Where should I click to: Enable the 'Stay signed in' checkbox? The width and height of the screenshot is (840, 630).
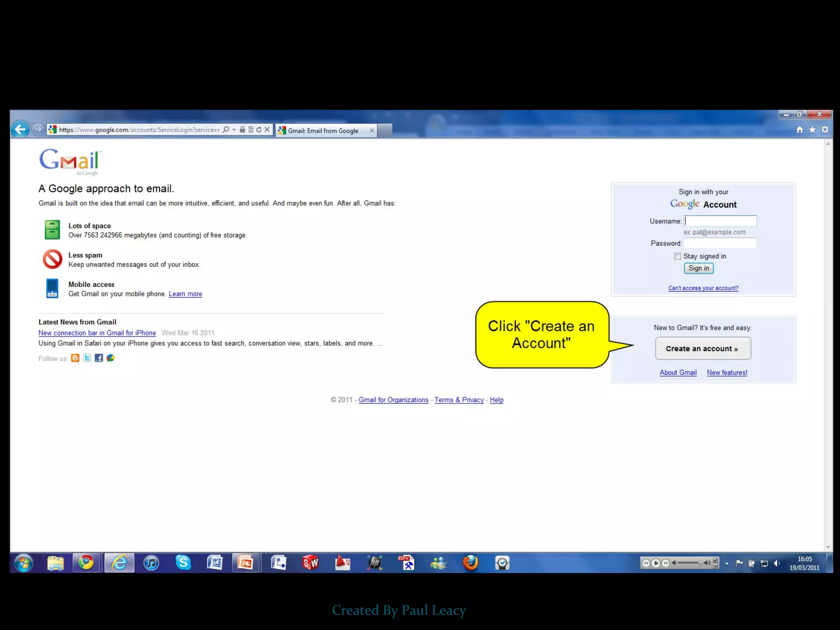(678, 256)
